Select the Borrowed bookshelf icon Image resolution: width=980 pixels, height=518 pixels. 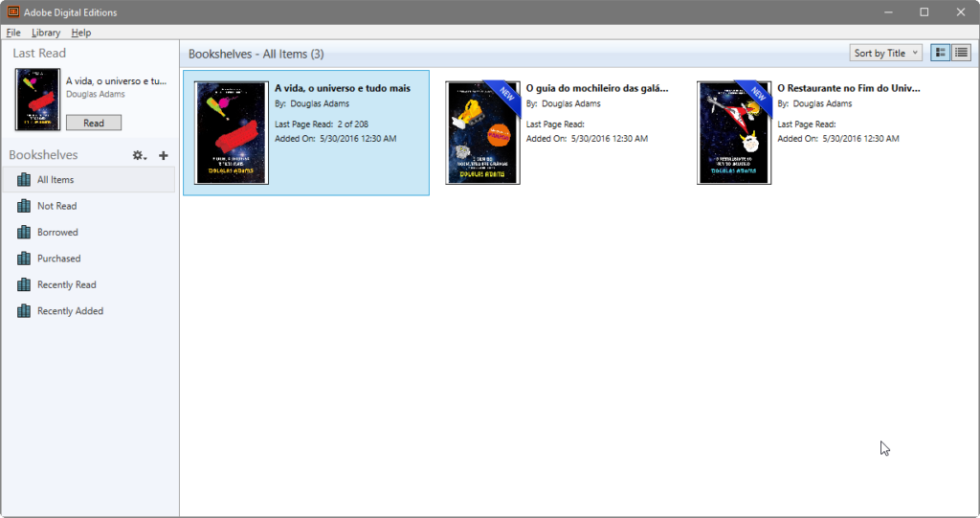click(x=24, y=232)
